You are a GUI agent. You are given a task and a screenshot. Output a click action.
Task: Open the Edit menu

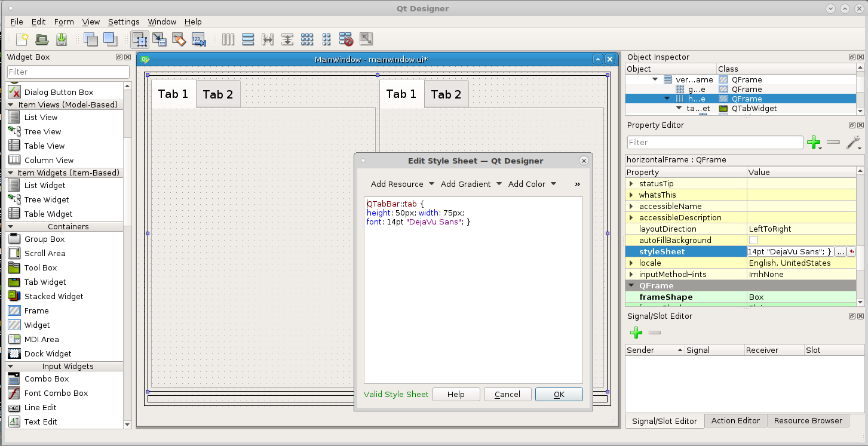click(x=39, y=21)
